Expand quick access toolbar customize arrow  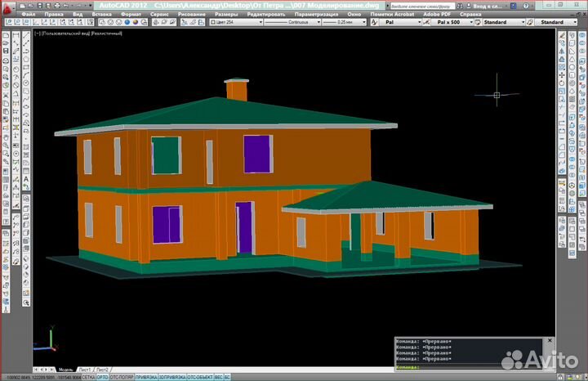pyautogui.click(x=91, y=6)
